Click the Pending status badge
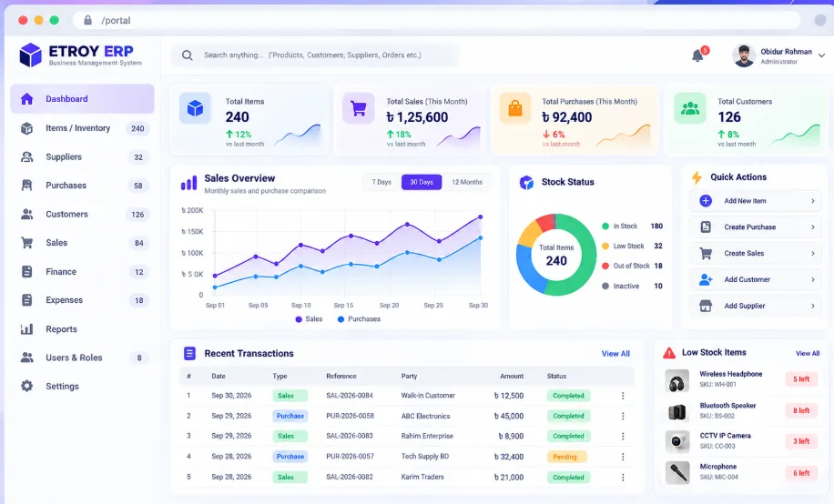834x504 pixels. coord(566,457)
